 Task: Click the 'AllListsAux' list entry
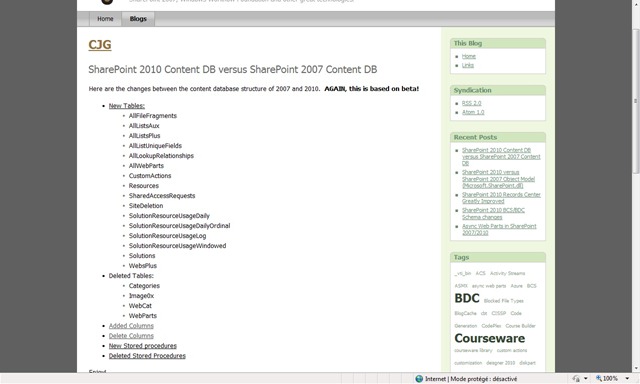point(144,126)
